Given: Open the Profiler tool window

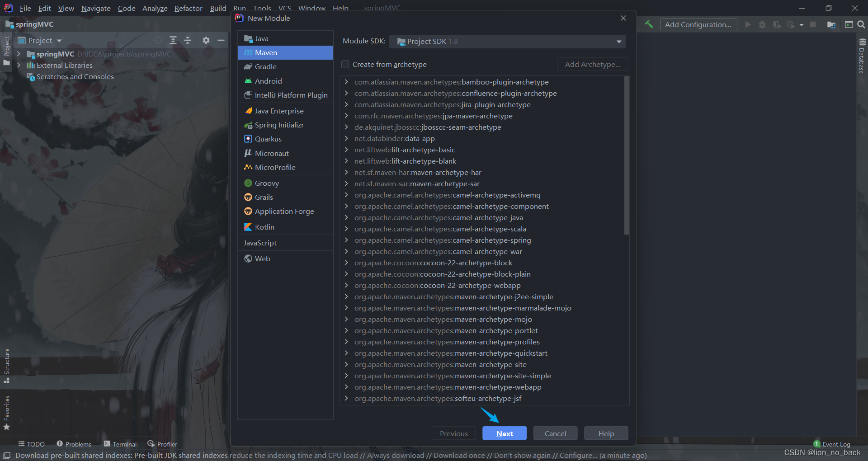Looking at the screenshot, I should pyautogui.click(x=162, y=444).
